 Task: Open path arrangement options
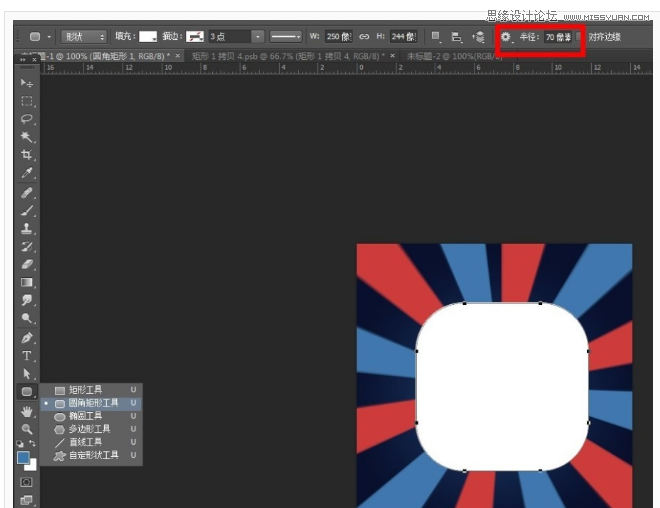pyautogui.click(x=478, y=37)
